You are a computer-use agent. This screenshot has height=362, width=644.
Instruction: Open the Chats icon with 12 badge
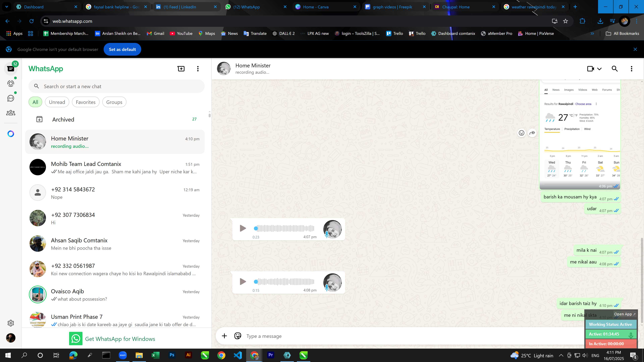[x=11, y=69]
